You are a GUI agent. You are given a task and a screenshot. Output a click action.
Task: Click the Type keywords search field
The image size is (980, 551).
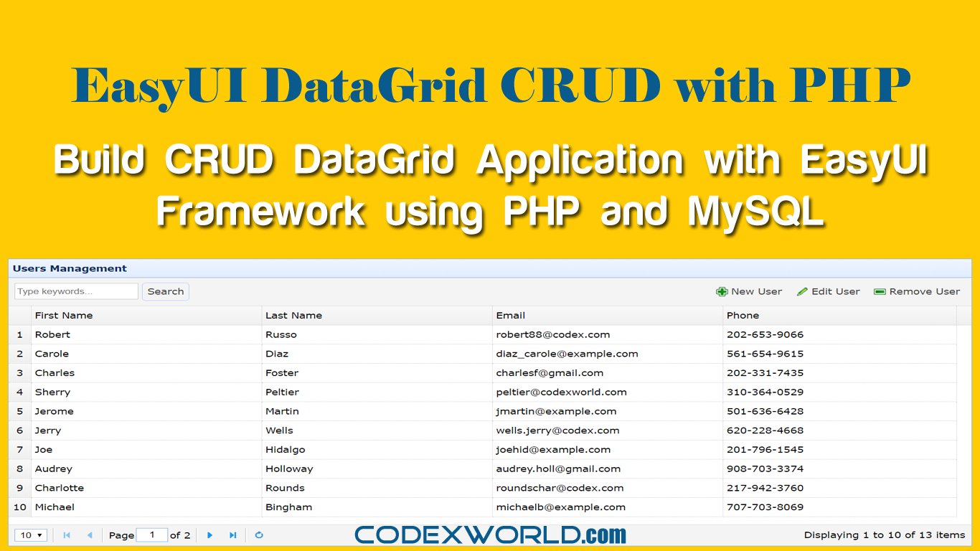[75, 291]
